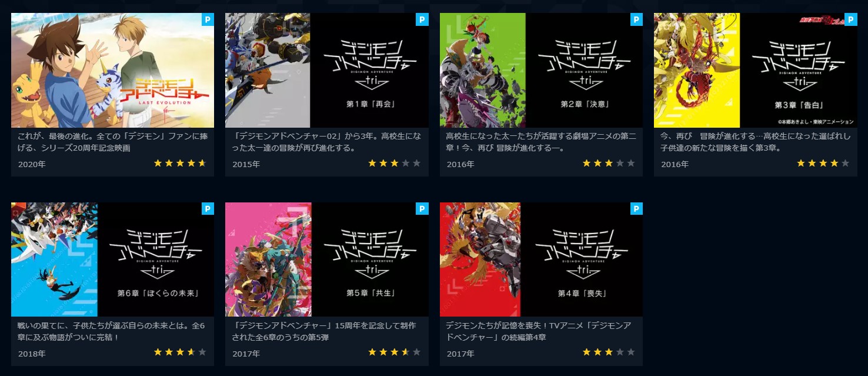Click the P badge on Chapter 2 決意 card
The width and height of the screenshot is (868, 376).
(636, 19)
